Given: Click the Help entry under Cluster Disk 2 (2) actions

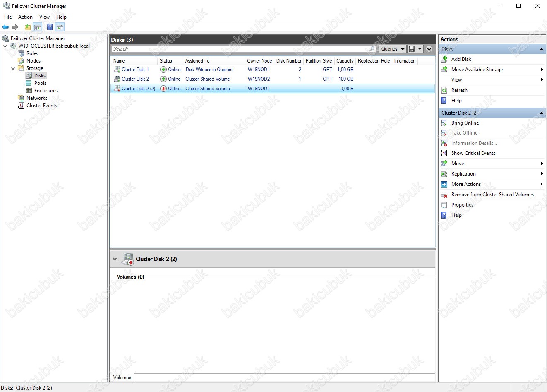Looking at the screenshot, I should click(x=456, y=215).
